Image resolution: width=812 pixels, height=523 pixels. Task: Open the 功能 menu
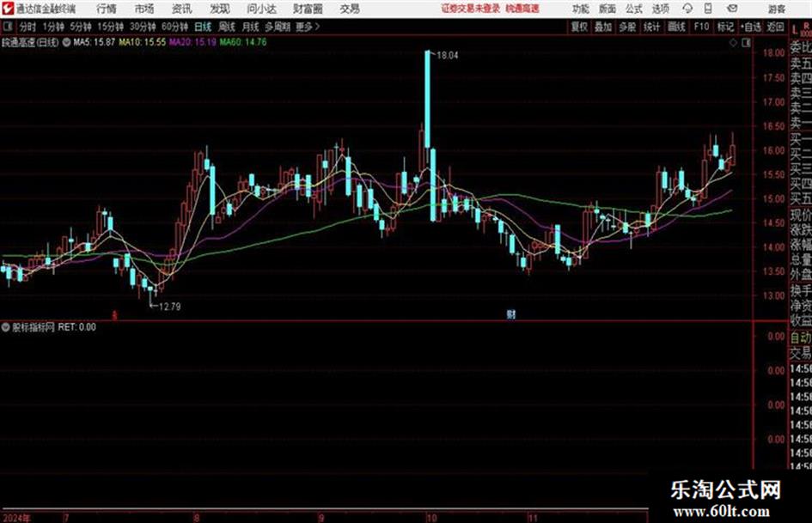[581, 9]
